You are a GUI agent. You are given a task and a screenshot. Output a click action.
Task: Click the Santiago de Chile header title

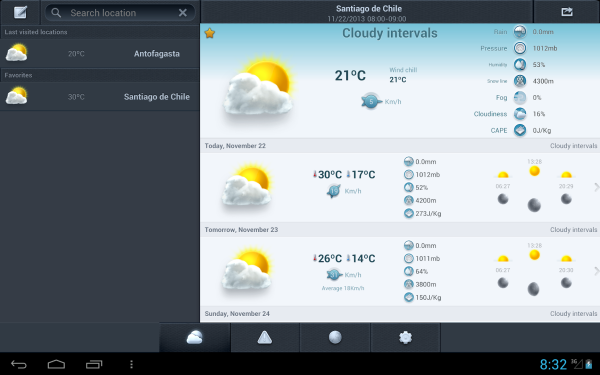click(369, 8)
